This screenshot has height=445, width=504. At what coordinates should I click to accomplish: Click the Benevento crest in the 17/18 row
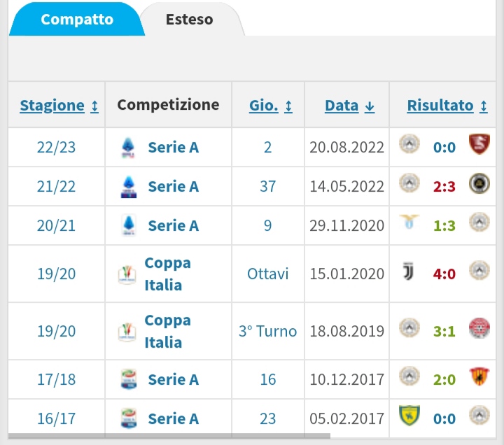pyautogui.click(x=479, y=379)
